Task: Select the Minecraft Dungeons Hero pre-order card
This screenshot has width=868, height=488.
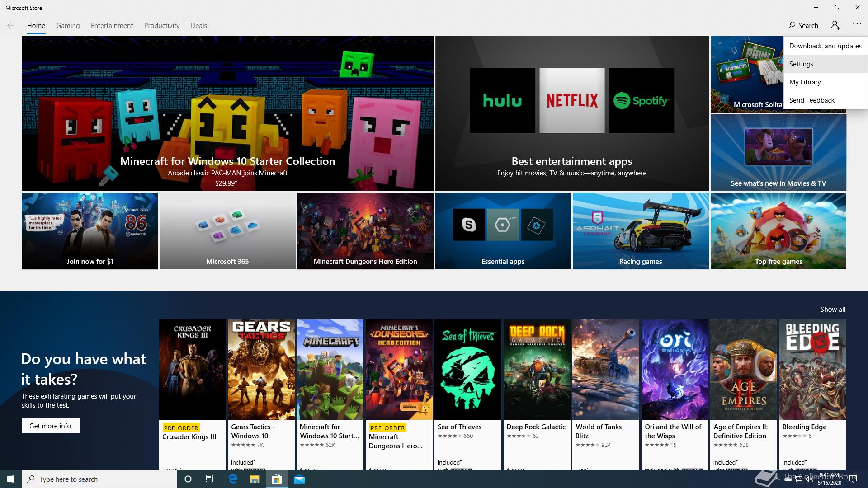Action: [x=399, y=394]
